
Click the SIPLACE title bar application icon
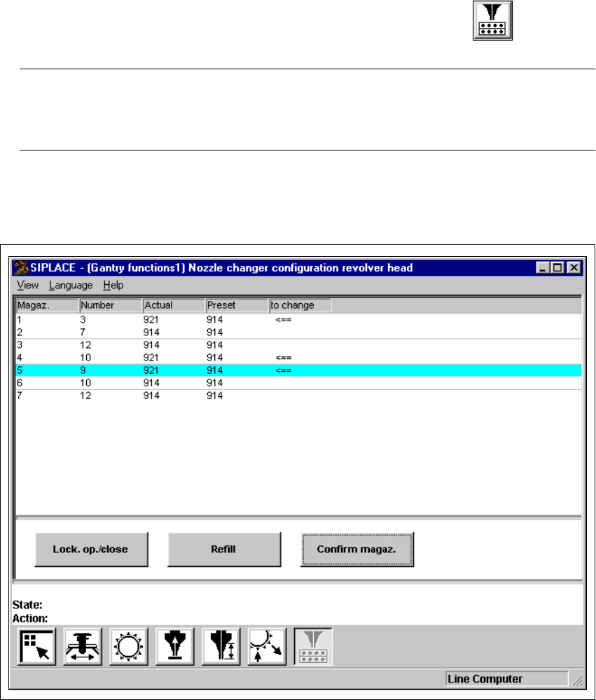point(20,267)
